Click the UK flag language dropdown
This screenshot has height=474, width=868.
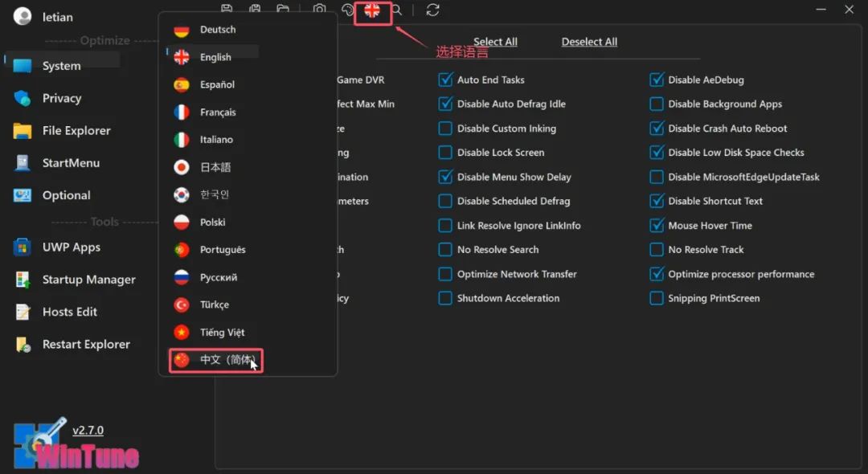(x=372, y=10)
